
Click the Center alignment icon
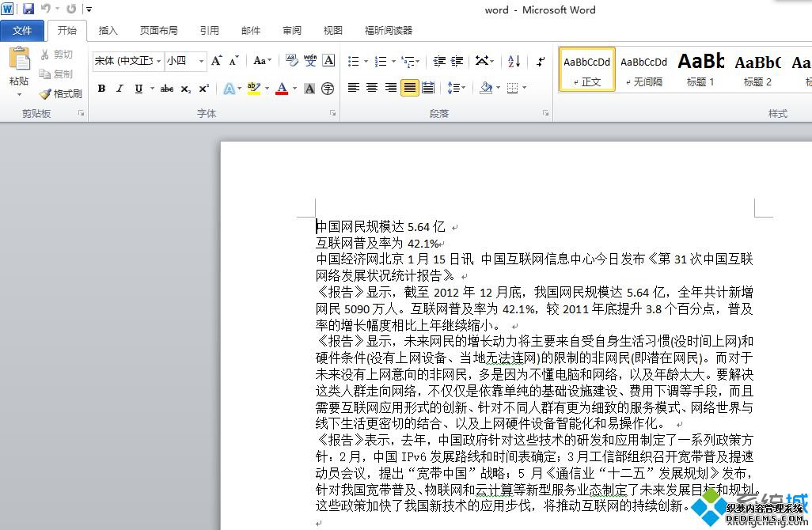372,88
